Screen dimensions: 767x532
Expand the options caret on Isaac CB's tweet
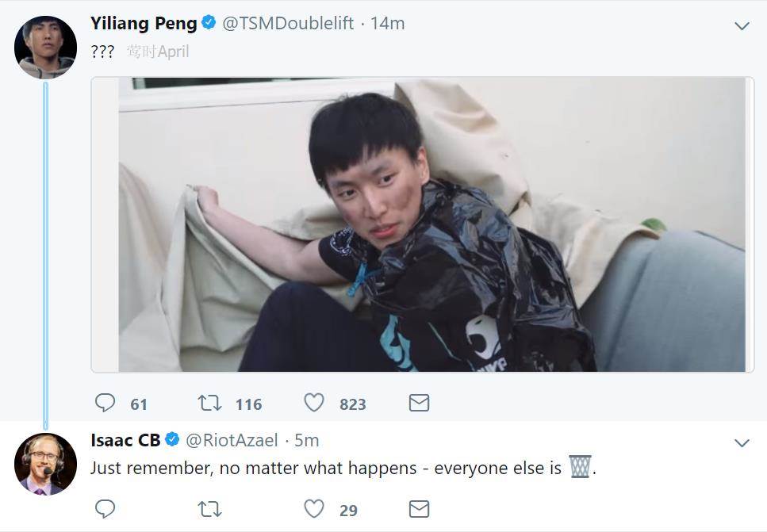[x=742, y=443]
